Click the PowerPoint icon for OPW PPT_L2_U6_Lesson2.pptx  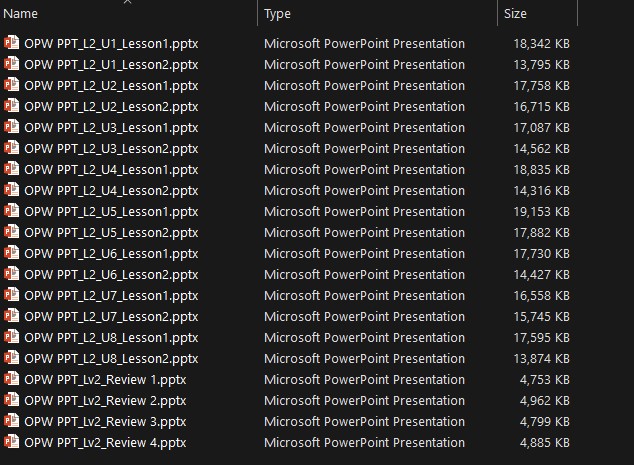pos(11,274)
